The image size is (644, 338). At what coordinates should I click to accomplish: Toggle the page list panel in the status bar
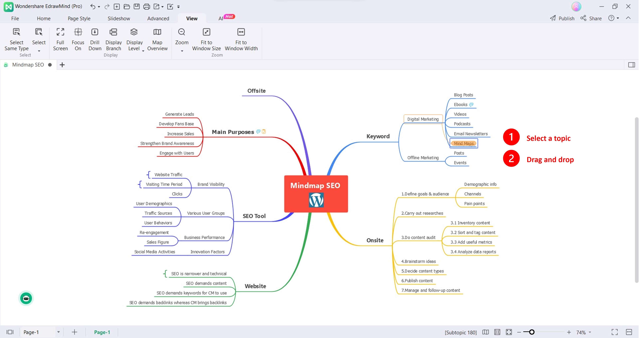click(x=10, y=332)
